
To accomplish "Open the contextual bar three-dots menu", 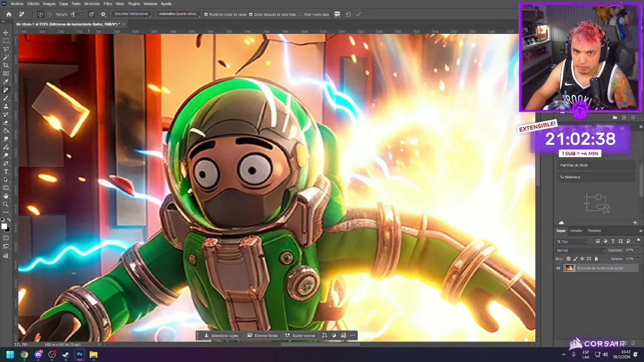I will click(353, 335).
